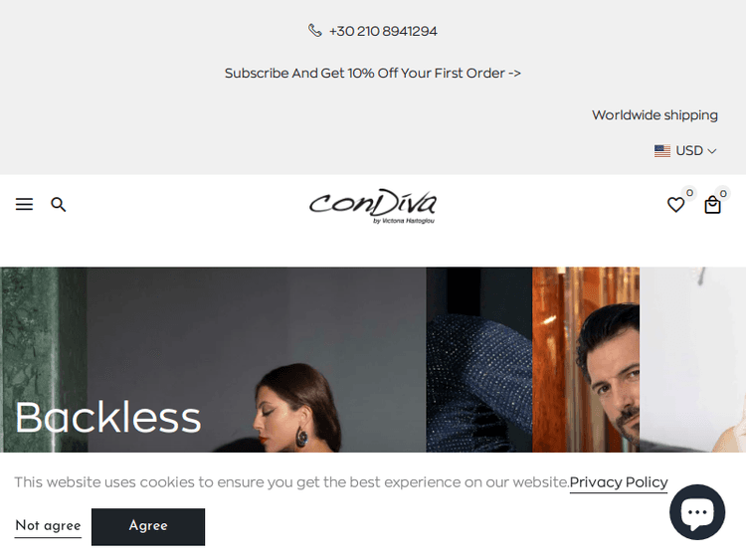The height and width of the screenshot is (560, 746).
Task: Click the cart item count badge
Action: tap(723, 193)
